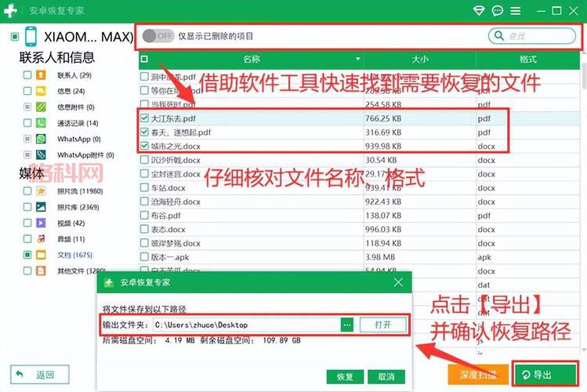This screenshot has height=392, width=587.
Task: Uncheck 城市之光.docx checkbox
Action: tap(144, 146)
